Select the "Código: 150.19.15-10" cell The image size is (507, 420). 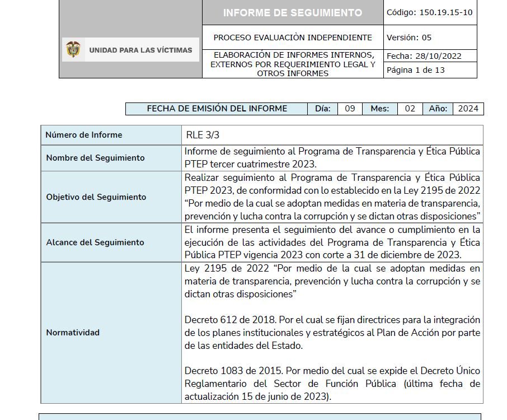pyautogui.click(x=430, y=13)
